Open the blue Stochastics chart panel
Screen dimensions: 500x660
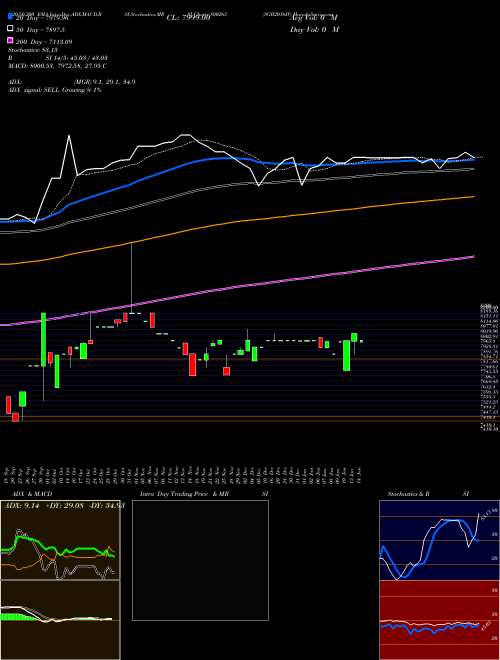click(439, 540)
